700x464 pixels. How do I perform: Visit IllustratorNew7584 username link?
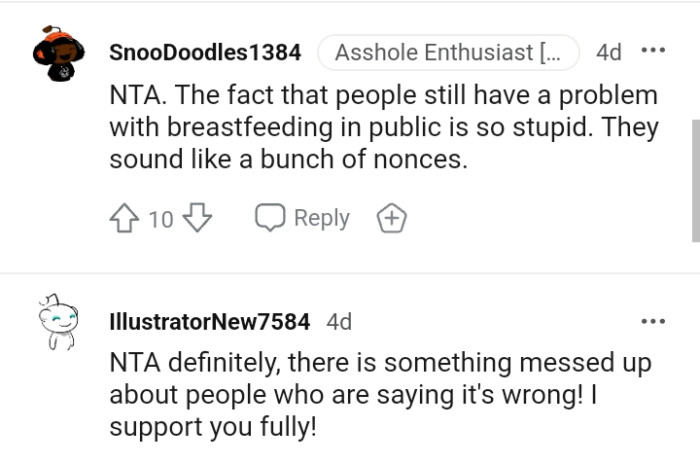coord(208,322)
